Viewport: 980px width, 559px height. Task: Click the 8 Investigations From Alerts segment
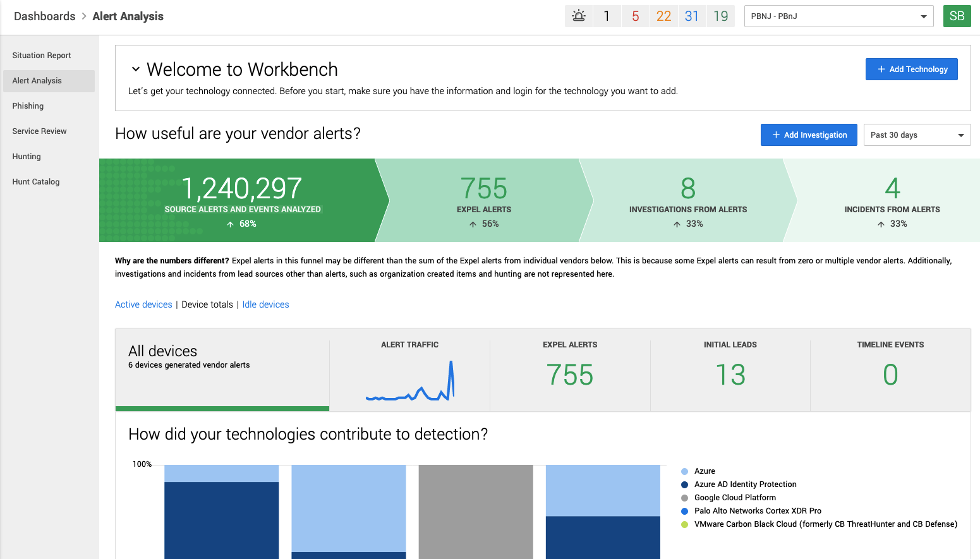(x=688, y=200)
